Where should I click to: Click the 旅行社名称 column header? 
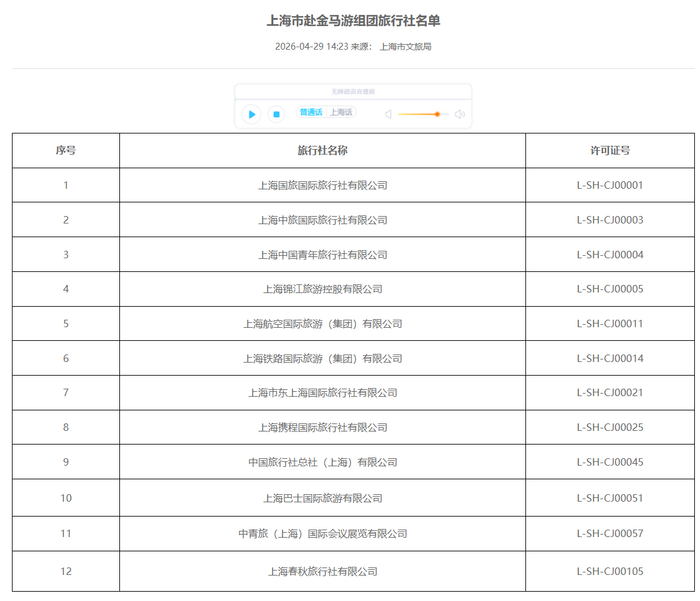[322, 150]
